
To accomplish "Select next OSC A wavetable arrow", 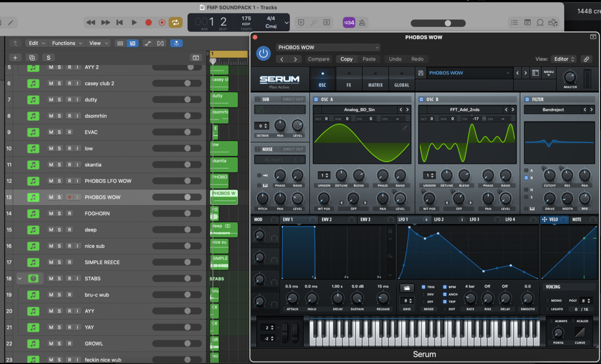I will click(x=407, y=109).
